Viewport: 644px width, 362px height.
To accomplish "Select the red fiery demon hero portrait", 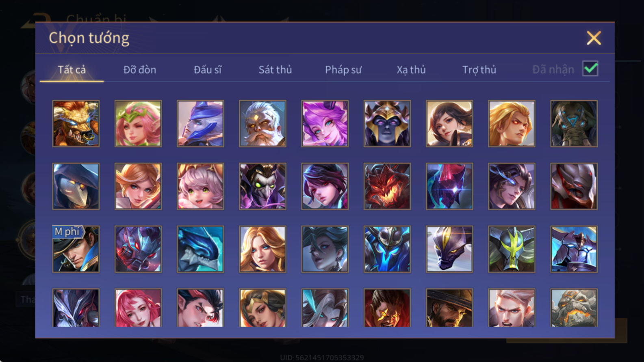I will 387,186.
